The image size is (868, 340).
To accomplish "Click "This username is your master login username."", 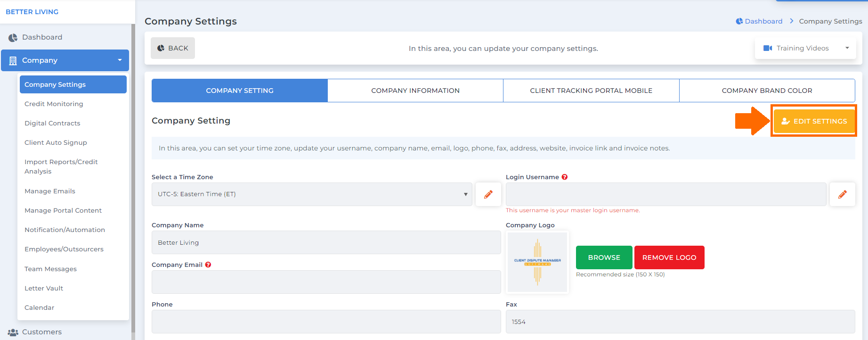I will (x=573, y=210).
